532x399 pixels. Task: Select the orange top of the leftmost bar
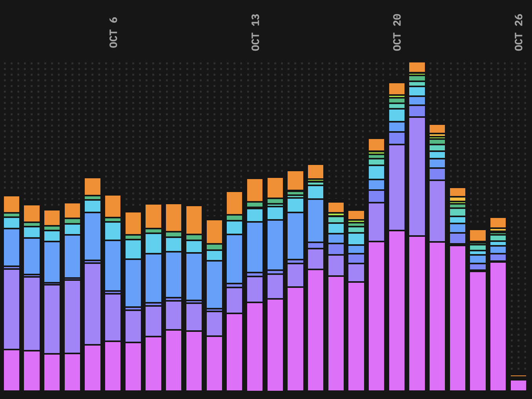pyautogui.click(x=12, y=204)
